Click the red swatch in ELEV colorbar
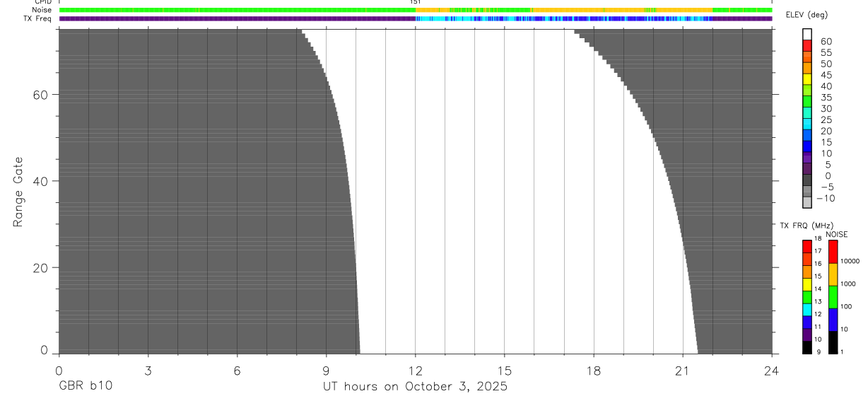 pyautogui.click(x=807, y=46)
